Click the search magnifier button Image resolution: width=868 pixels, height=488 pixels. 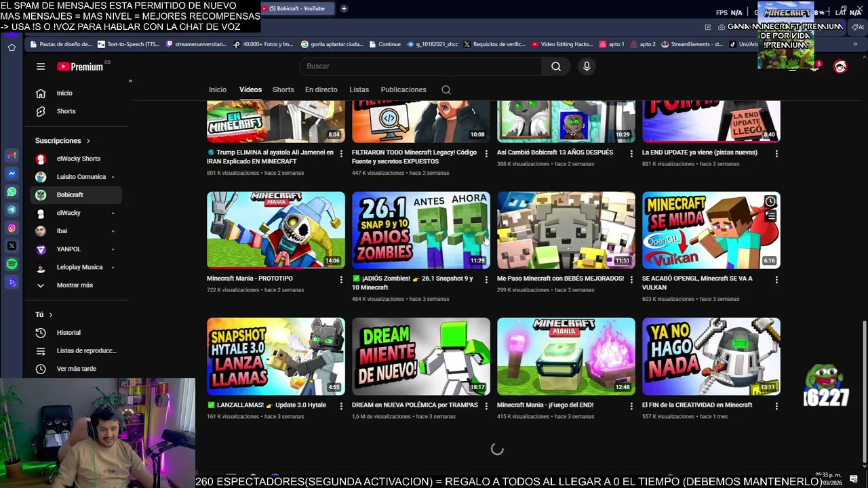[556, 66]
